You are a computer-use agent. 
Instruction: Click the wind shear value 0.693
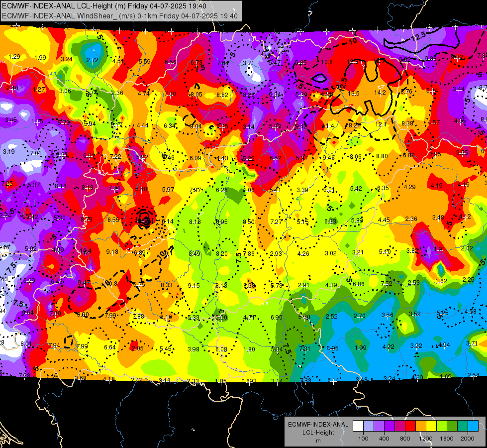click(249, 381)
